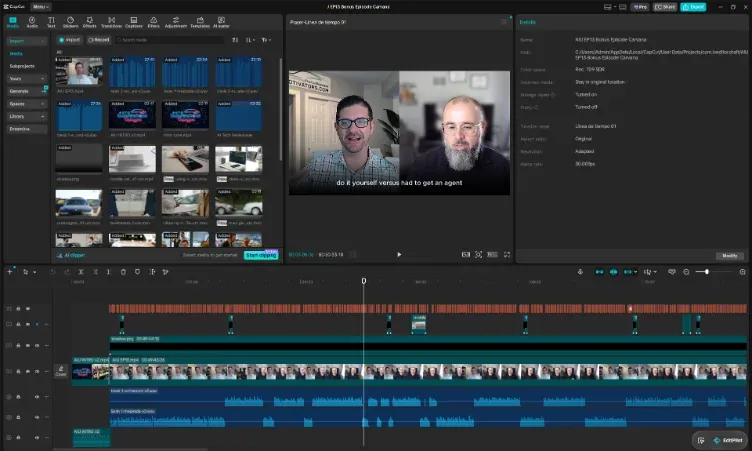Click the Record button
The image size is (752, 451).
pos(99,40)
